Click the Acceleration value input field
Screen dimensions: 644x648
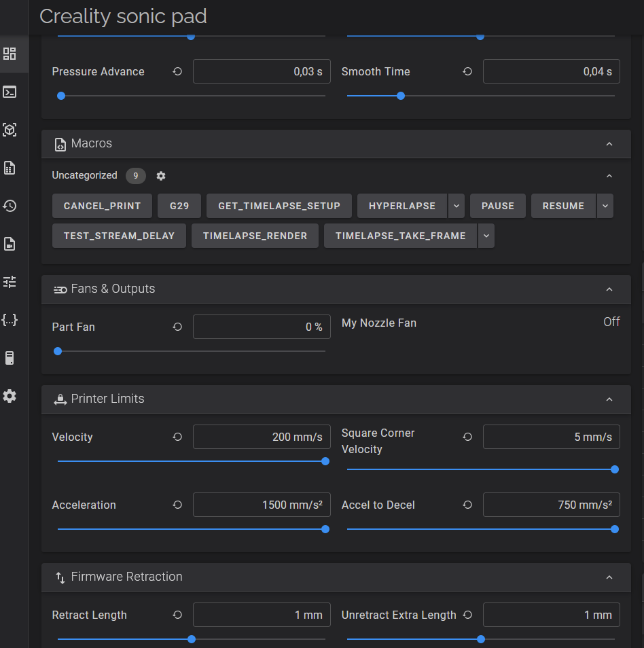[x=262, y=505]
